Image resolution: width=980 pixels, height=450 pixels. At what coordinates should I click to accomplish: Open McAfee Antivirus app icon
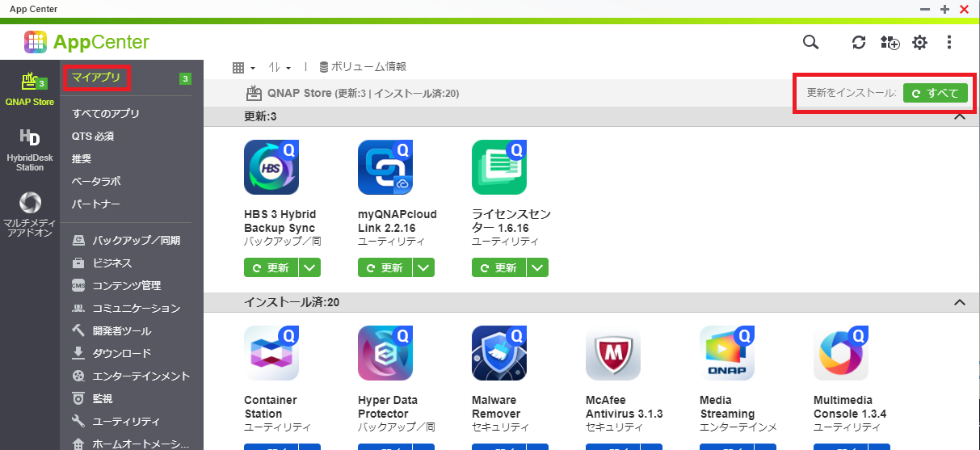[613, 353]
